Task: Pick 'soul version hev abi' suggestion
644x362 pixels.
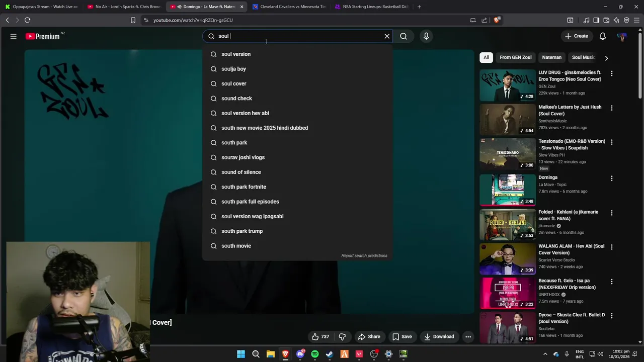Action: [x=297, y=113]
